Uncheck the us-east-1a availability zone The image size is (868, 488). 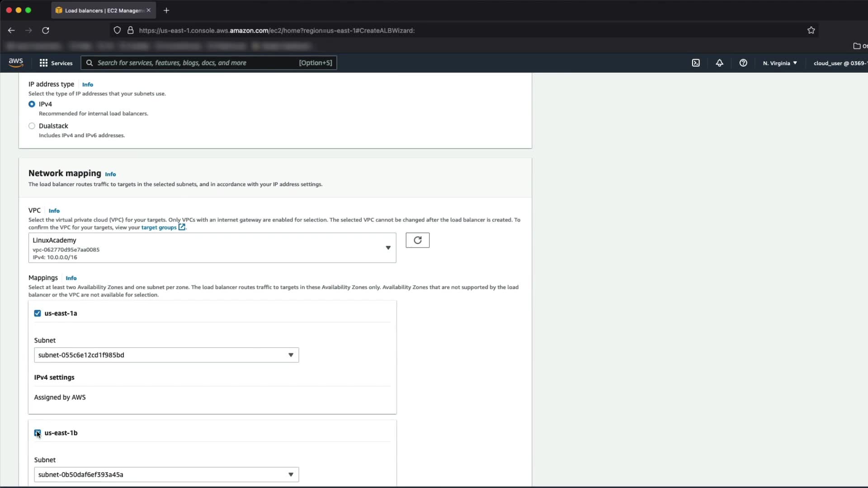click(38, 313)
